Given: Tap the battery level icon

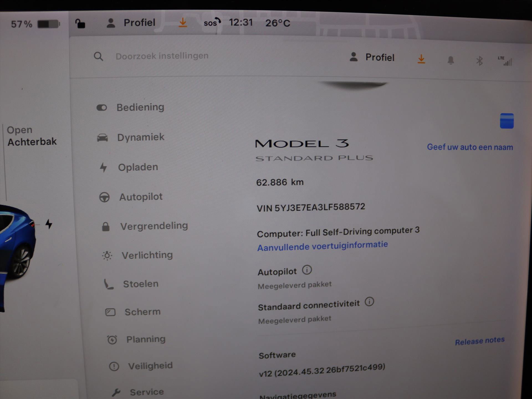Looking at the screenshot, I should tap(49, 24).
